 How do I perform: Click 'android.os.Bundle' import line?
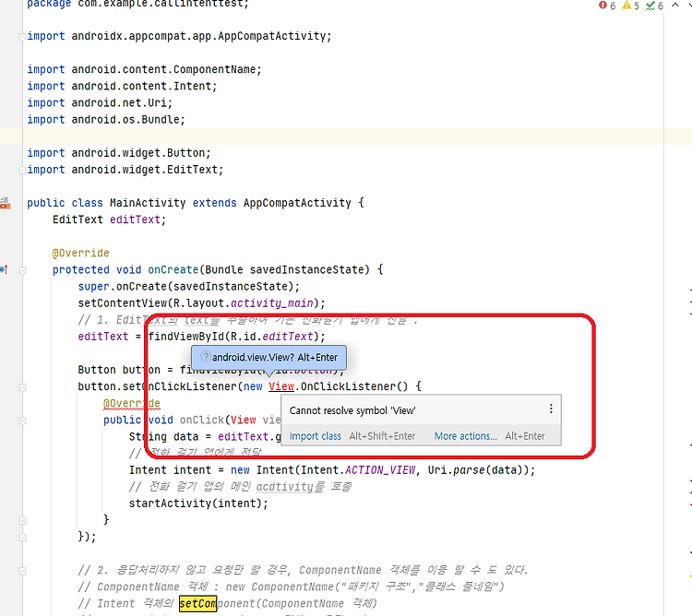[x=106, y=120]
